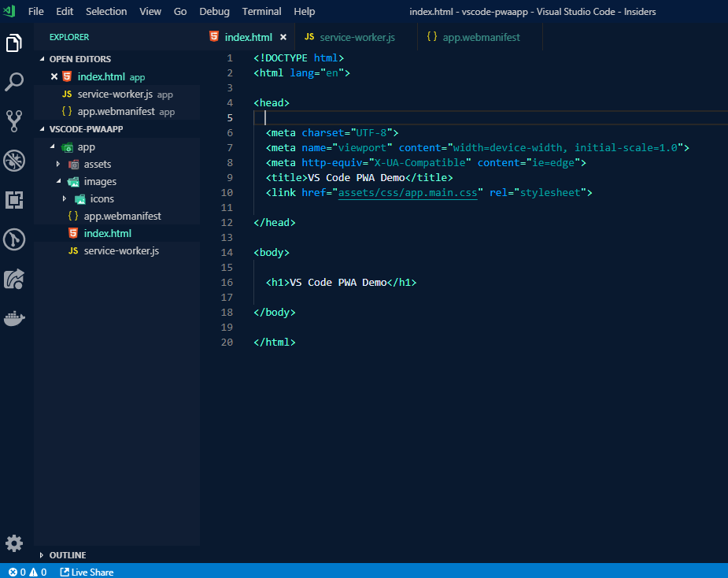728x578 pixels.
Task: Open the Help menu
Action: tap(305, 12)
